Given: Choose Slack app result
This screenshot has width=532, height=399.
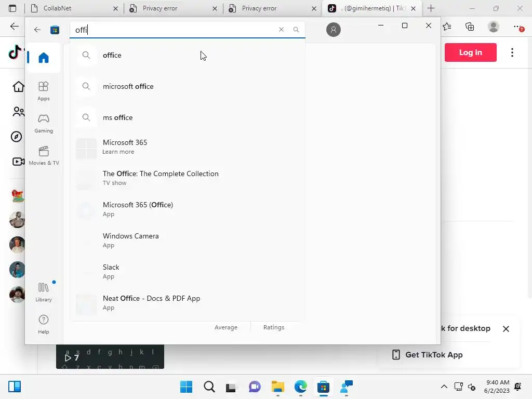Looking at the screenshot, I should pos(187,271).
